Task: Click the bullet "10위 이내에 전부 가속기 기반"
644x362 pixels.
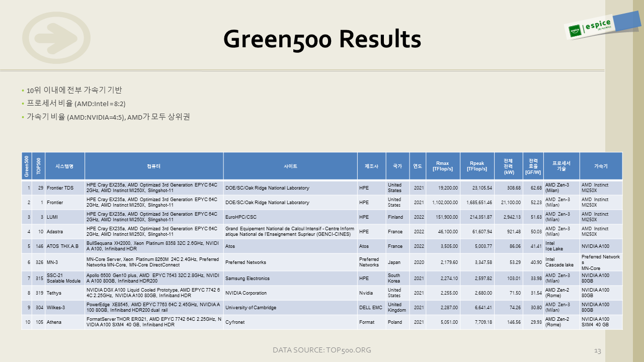Action: pos(74,90)
